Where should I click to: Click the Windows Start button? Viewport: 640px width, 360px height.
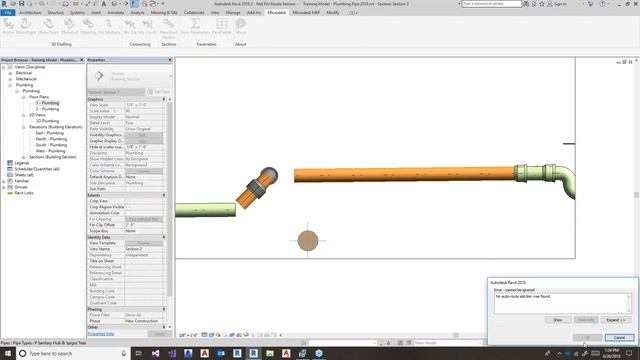point(8,353)
